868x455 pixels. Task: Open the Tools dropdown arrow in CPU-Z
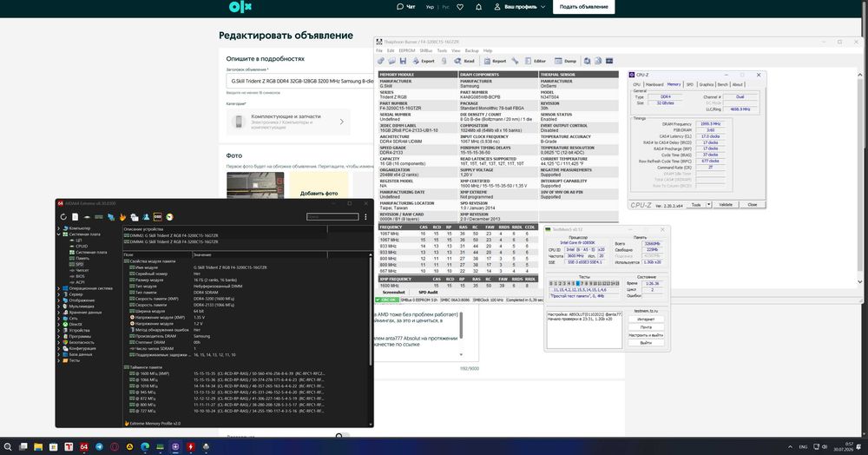click(x=708, y=205)
